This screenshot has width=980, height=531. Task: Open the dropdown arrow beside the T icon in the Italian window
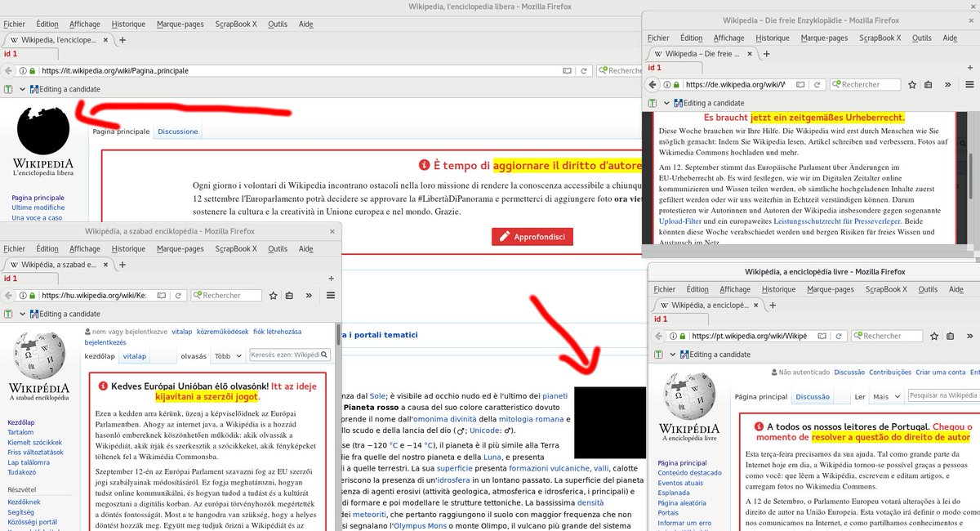[x=22, y=89]
